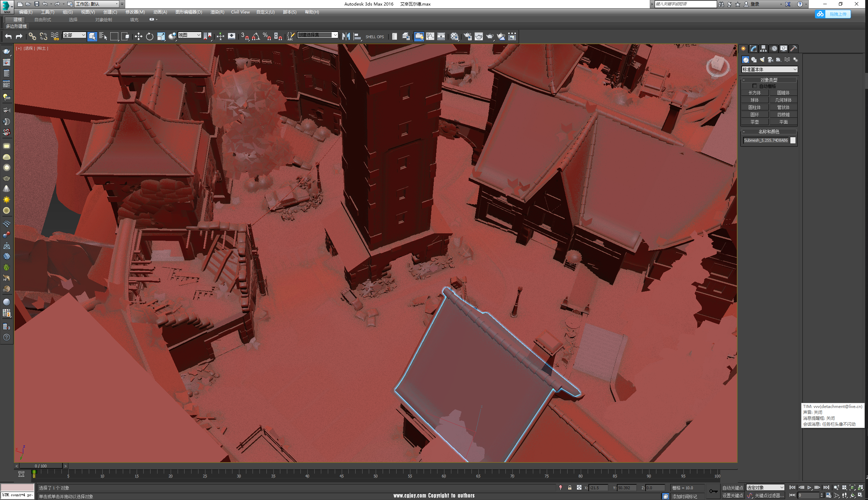This screenshot has height=500, width=868.
Task: Click the Select and Rotate tool
Action: pyautogui.click(x=150, y=36)
